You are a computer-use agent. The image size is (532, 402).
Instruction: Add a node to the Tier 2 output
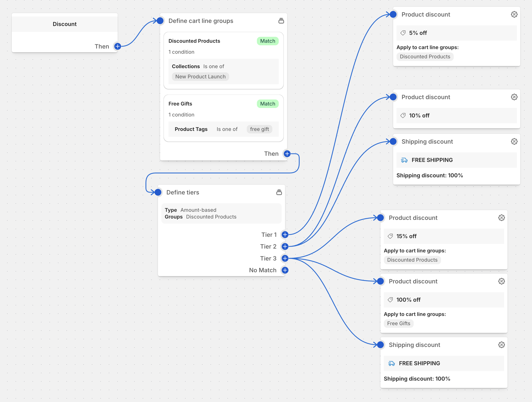(285, 246)
